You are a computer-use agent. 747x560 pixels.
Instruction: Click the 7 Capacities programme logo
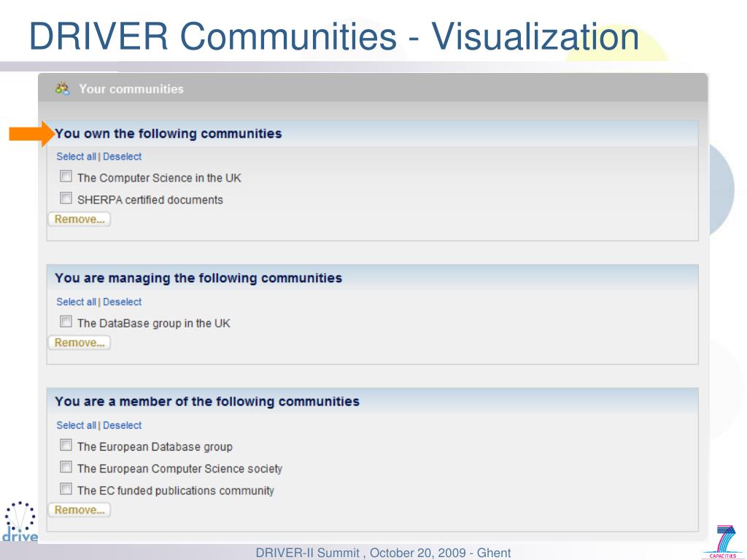pyautogui.click(x=724, y=542)
